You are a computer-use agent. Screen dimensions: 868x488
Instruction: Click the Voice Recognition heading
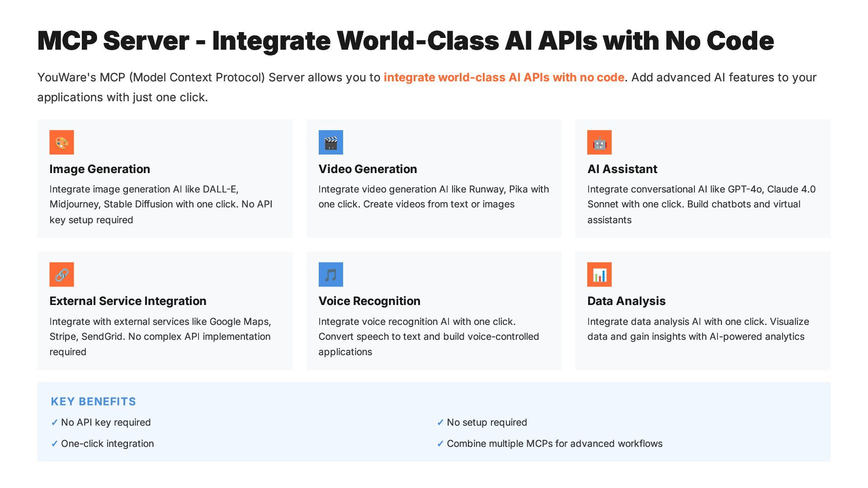pyautogui.click(x=369, y=301)
